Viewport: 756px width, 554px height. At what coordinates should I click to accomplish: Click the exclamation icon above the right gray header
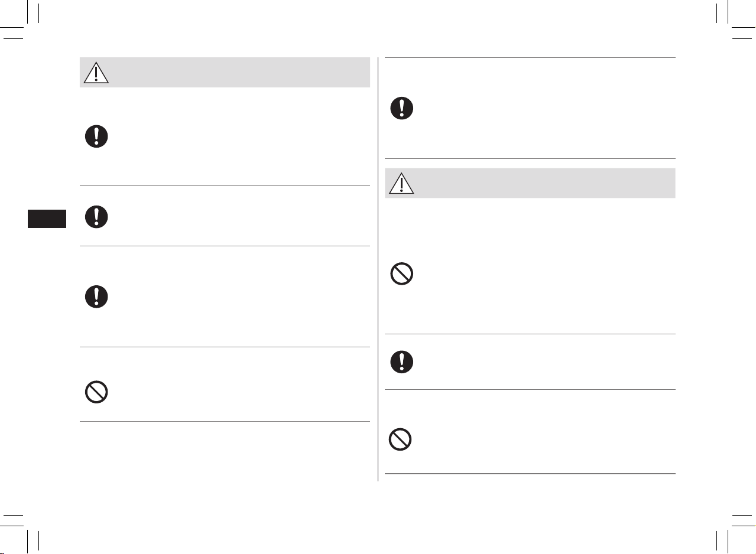point(402,108)
